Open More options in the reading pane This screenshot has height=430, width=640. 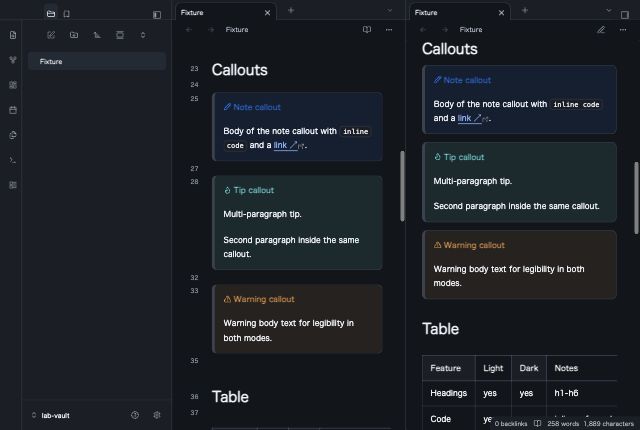pyautogui.click(x=622, y=29)
